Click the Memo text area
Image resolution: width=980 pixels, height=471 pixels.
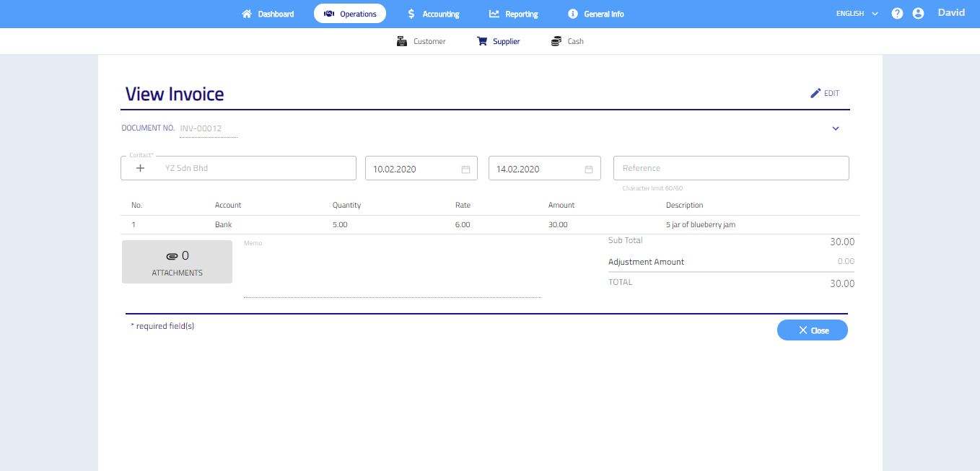click(x=392, y=270)
